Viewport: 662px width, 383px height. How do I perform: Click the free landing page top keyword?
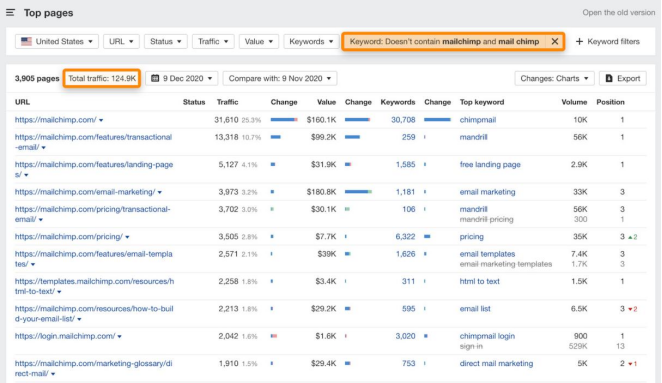click(490, 165)
